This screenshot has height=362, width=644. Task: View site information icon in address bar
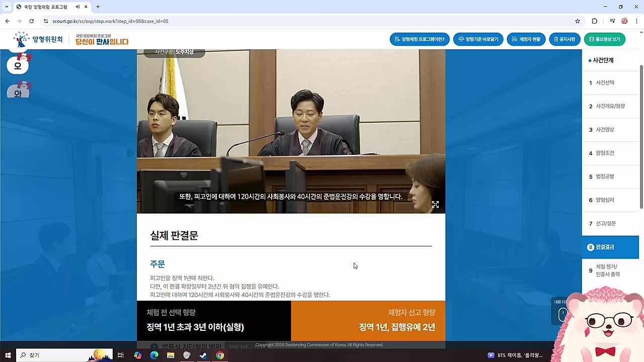(x=46, y=21)
